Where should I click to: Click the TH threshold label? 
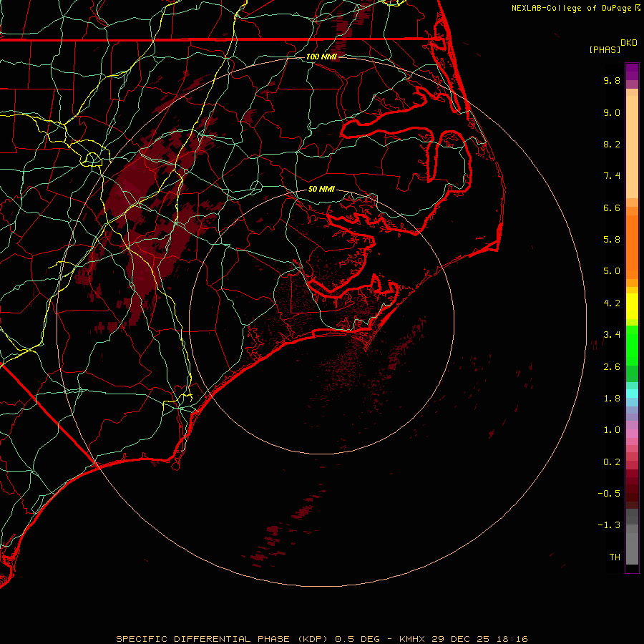(615, 557)
